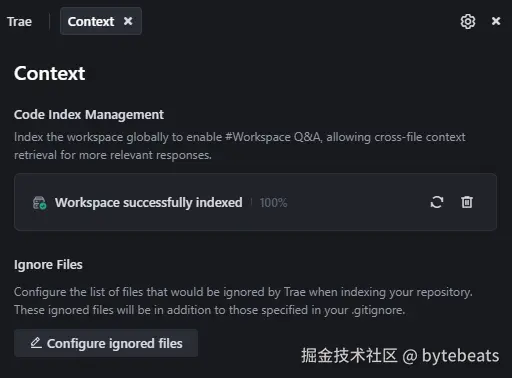Close the panel with the top-right x
Screen dimensions: 512x378
click(x=496, y=21)
